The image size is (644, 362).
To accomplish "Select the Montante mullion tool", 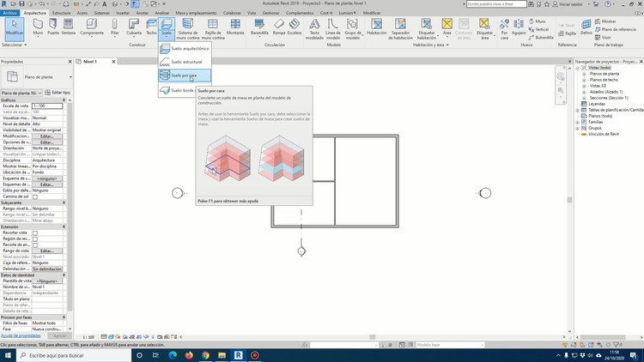I will pos(235,27).
